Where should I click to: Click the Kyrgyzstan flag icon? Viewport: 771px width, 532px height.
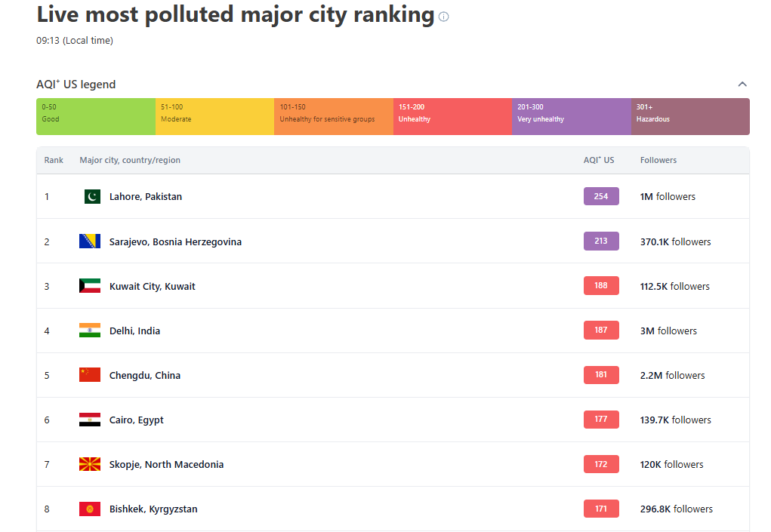point(90,509)
